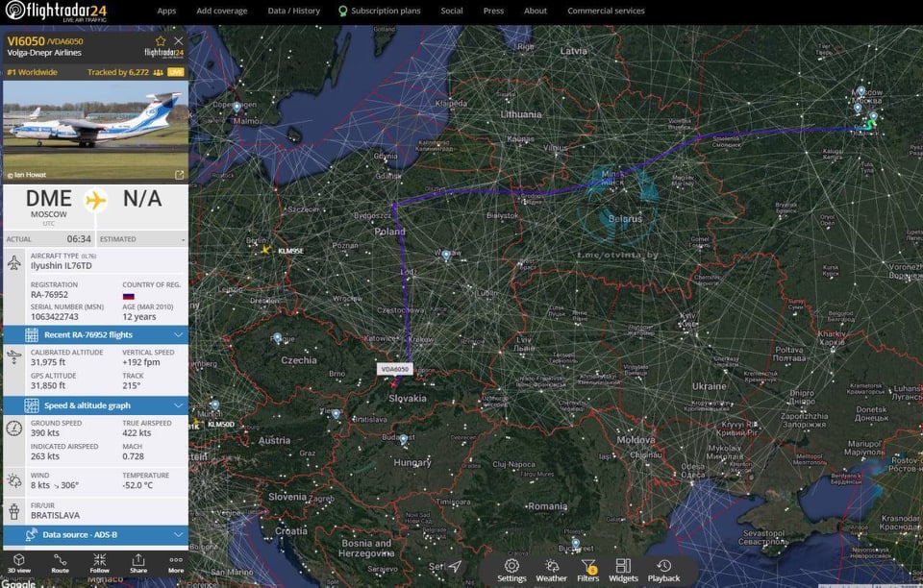The width and height of the screenshot is (923, 588).
Task: Click registration RA-76952 value
Action: pos(49,295)
